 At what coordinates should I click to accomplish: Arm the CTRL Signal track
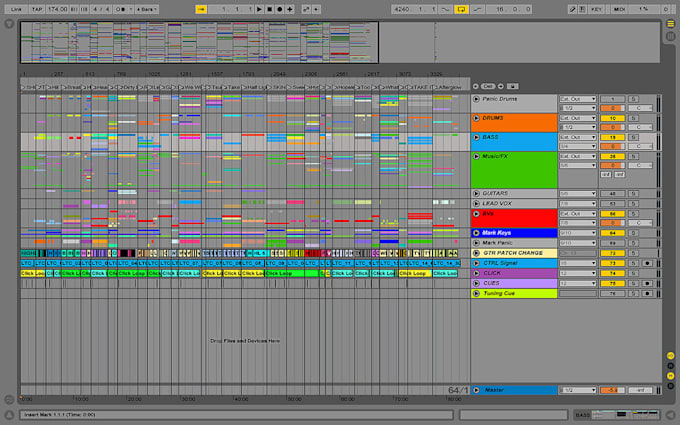tap(647, 263)
